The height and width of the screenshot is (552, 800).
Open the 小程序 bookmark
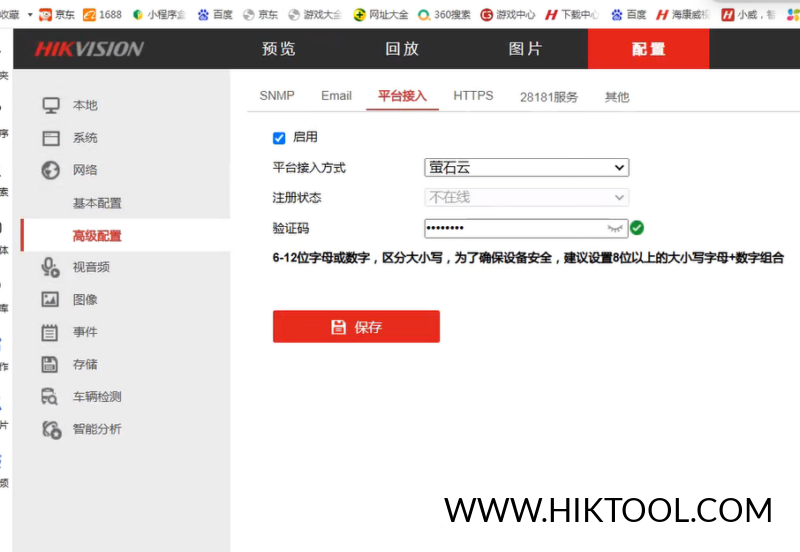pos(159,14)
